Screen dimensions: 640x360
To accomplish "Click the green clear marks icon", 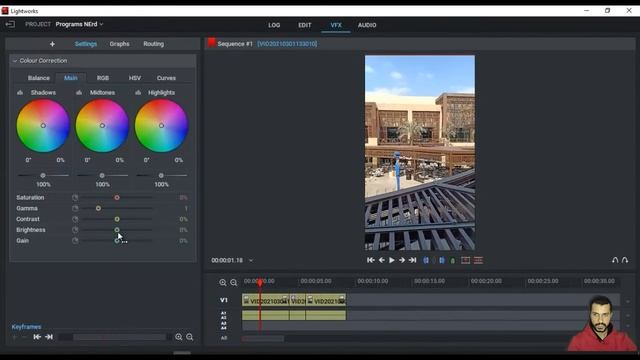I will (x=453, y=260).
